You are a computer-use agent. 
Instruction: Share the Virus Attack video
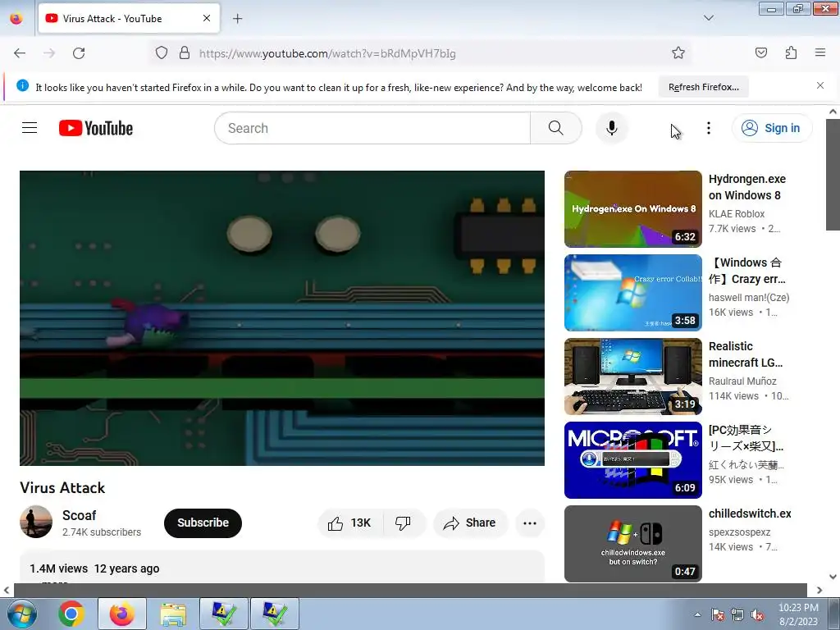(470, 523)
